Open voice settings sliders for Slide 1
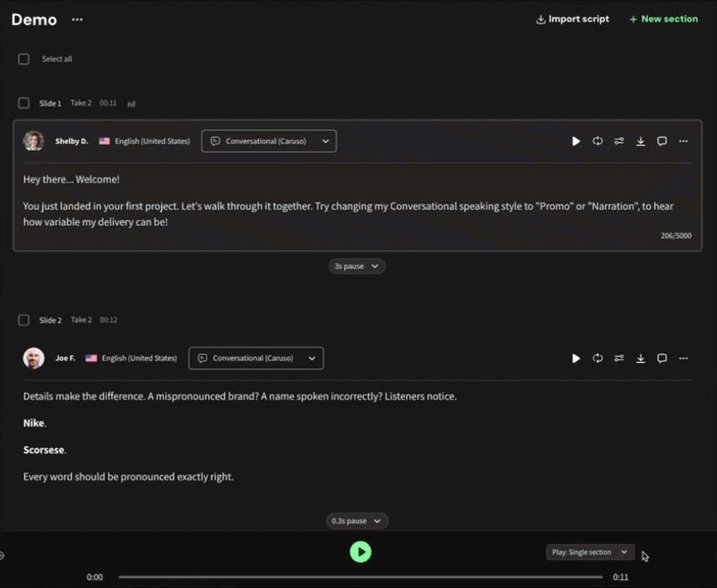 619,142
